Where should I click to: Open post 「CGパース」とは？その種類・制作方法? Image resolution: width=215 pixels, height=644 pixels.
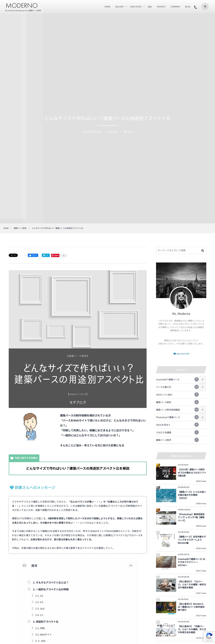click(x=192, y=584)
